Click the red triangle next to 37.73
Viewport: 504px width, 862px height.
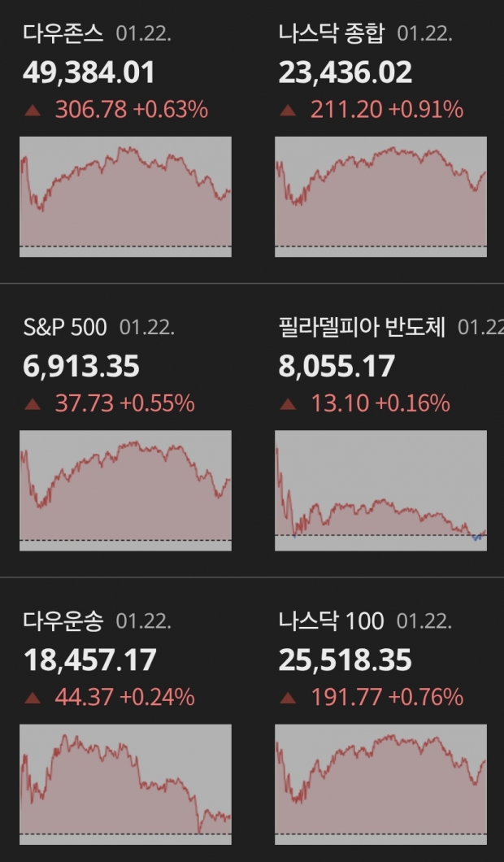click(33, 404)
